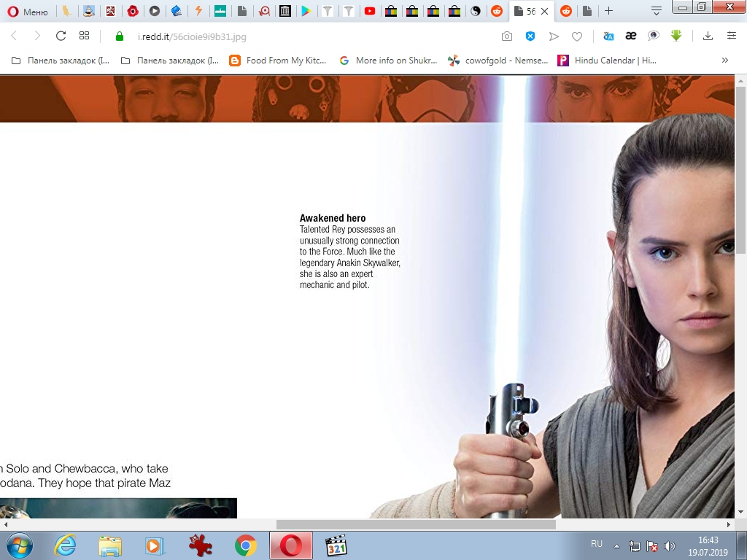747x560 pixels.
Task: Click the horizontal scrollbar thumb
Action: (416, 524)
